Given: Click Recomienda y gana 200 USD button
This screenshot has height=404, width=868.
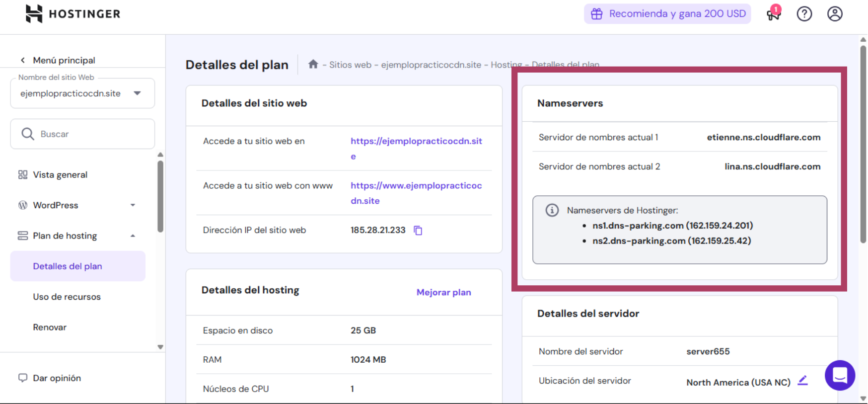Looking at the screenshot, I should (667, 14).
